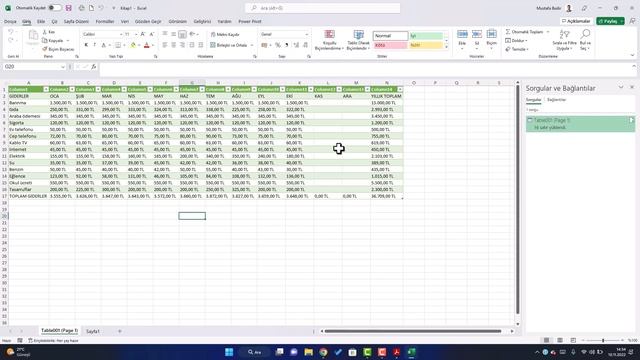The width and height of the screenshot is (640, 360).
Task: Click the percent style icon
Action: coord(278,45)
